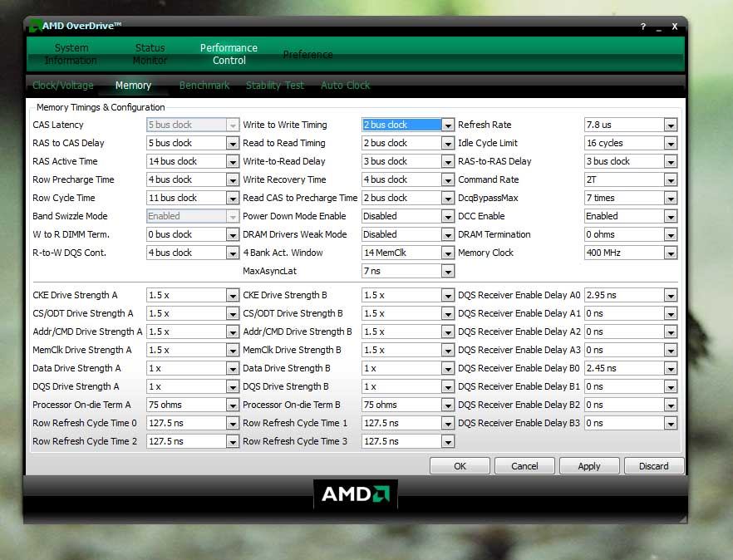Click the Cancel button

coord(524,466)
